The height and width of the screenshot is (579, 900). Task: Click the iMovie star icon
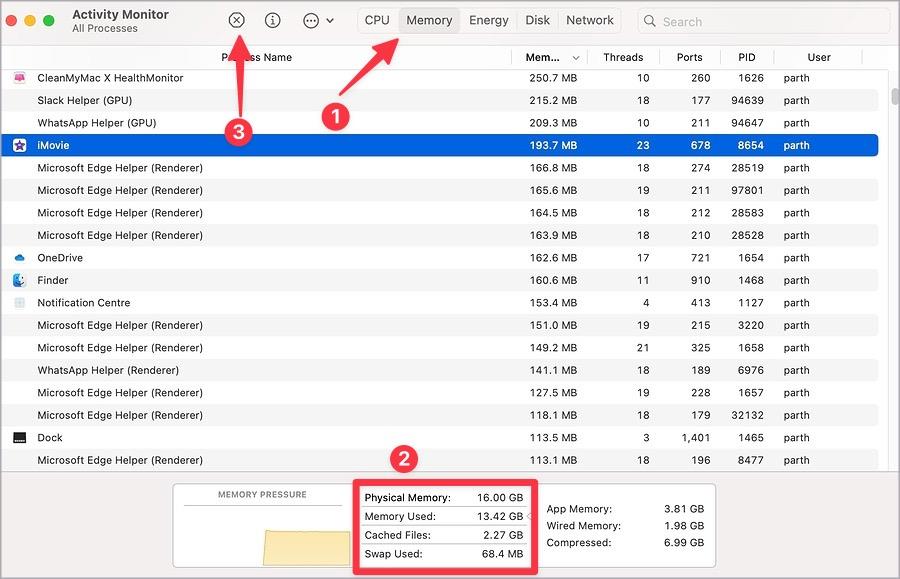coord(20,145)
